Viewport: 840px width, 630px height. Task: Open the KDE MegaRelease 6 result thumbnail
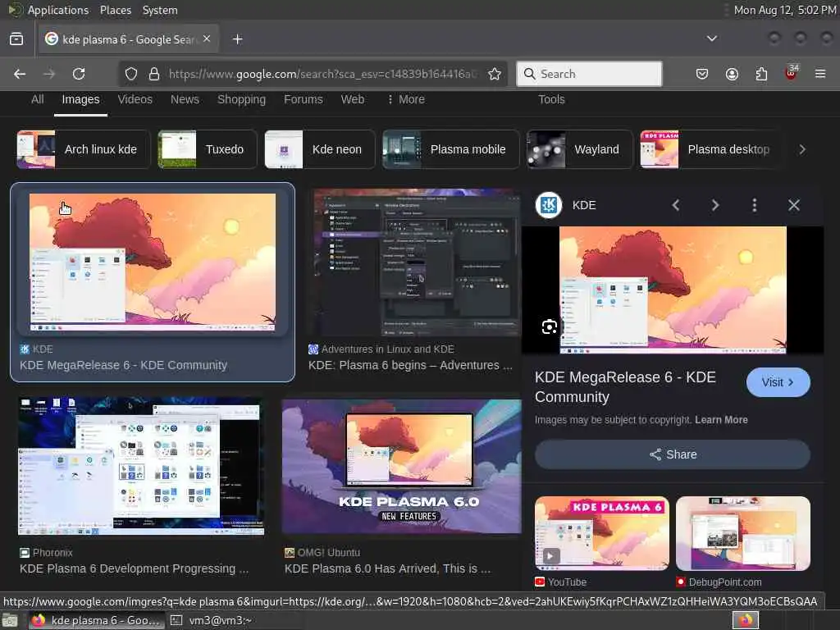pos(153,262)
